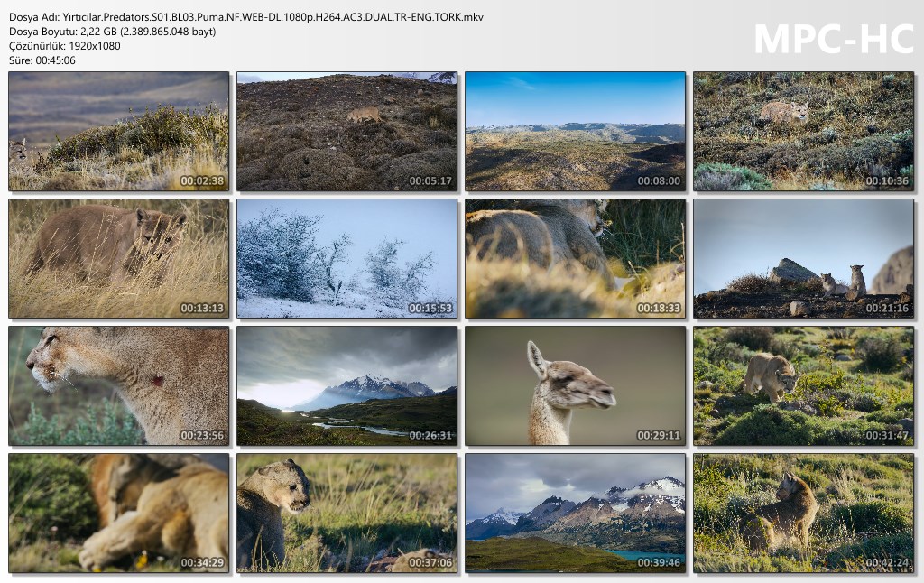Open the thumbnail stamped 00:34:29
Image resolution: width=924 pixels, height=583 pixels.
click(118, 513)
